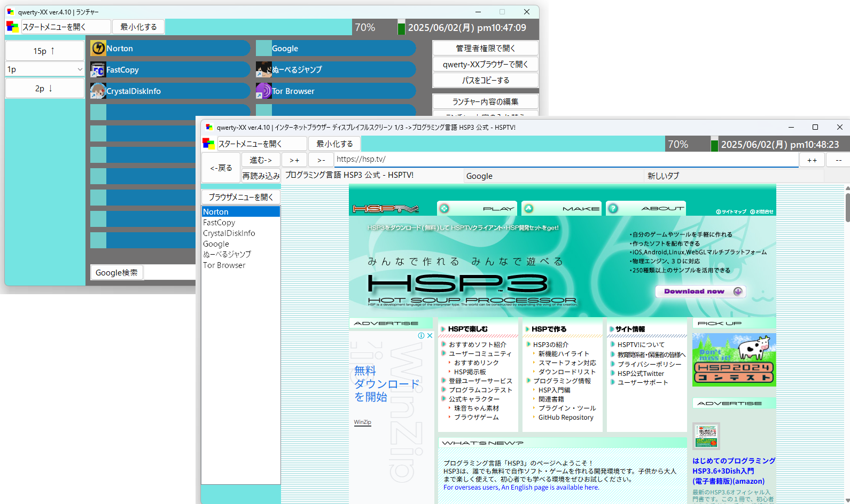Launch the Google entry in the launcher

tap(336, 48)
